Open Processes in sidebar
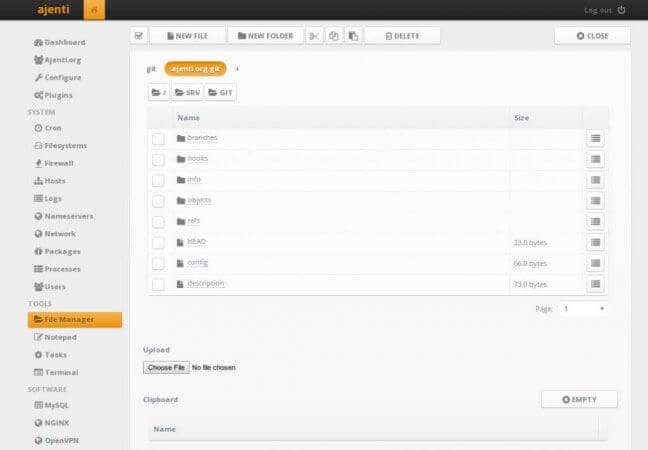Image resolution: width=648 pixels, height=450 pixels. pos(57,269)
